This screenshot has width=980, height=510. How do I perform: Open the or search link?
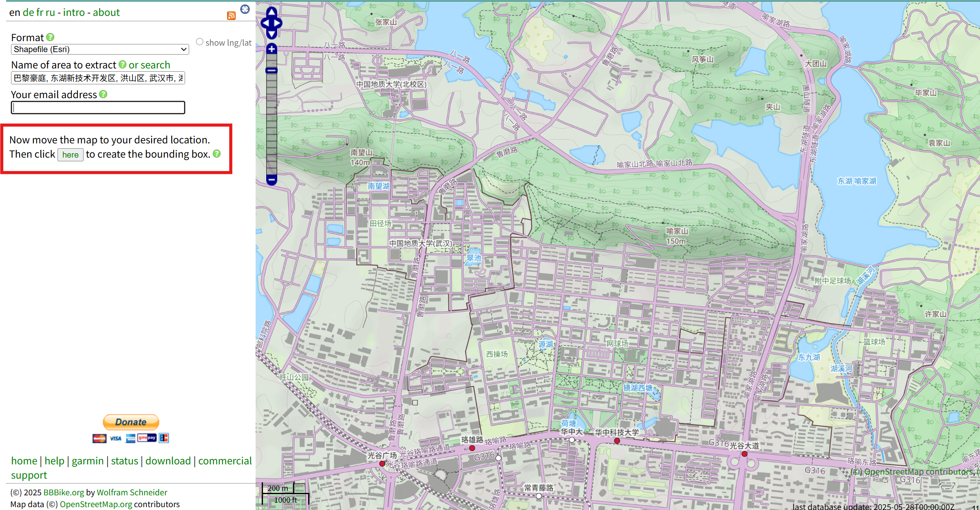[x=149, y=64]
